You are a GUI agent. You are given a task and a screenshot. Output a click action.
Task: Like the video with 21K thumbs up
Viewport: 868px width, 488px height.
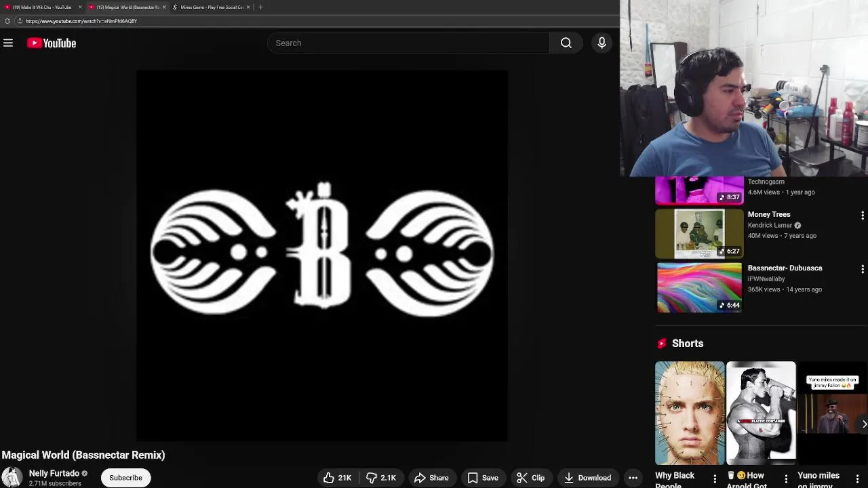tap(338, 478)
